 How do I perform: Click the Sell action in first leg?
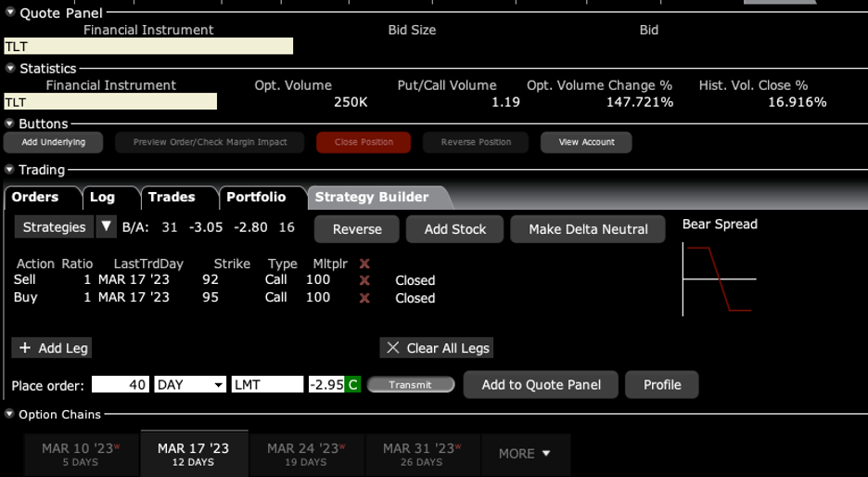click(25, 279)
